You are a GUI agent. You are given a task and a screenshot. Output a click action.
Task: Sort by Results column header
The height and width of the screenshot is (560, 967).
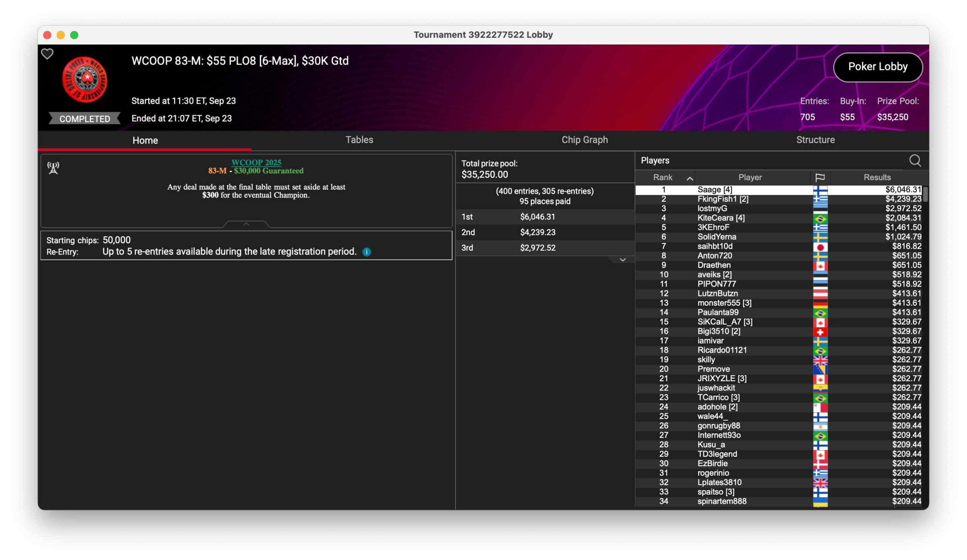[877, 177]
